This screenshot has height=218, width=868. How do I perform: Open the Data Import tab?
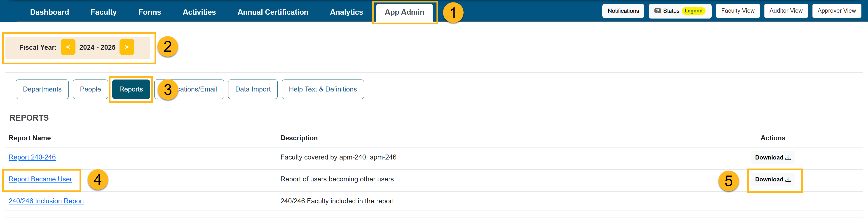tap(252, 89)
